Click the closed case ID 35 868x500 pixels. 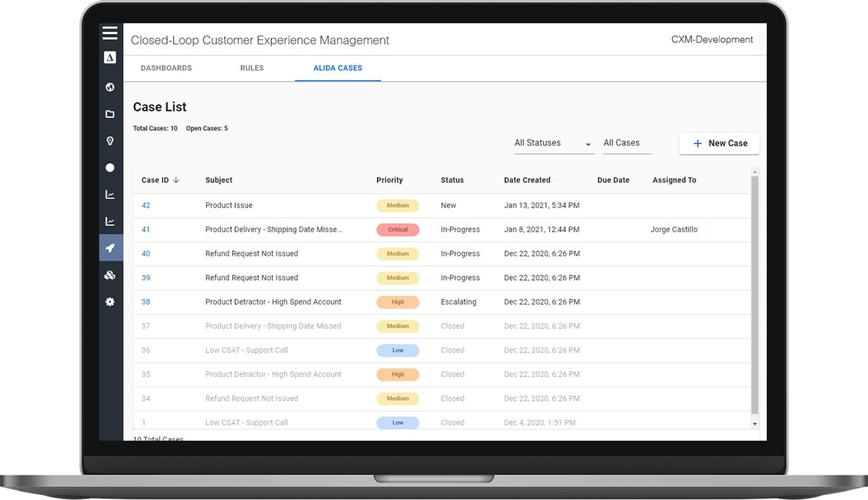point(146,375)
